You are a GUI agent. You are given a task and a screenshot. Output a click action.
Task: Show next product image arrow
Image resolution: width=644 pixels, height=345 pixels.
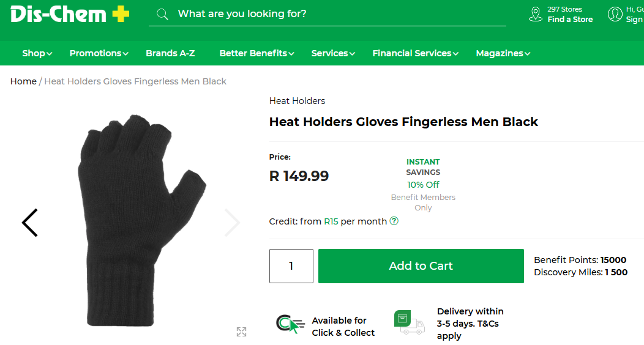232,223
